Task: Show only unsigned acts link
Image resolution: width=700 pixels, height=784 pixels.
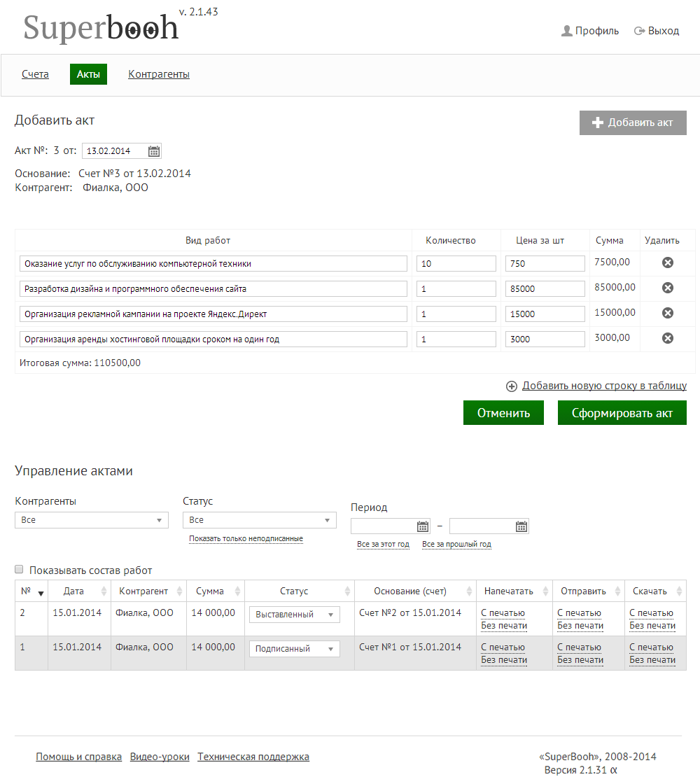Action: click(x=246, y=539)
